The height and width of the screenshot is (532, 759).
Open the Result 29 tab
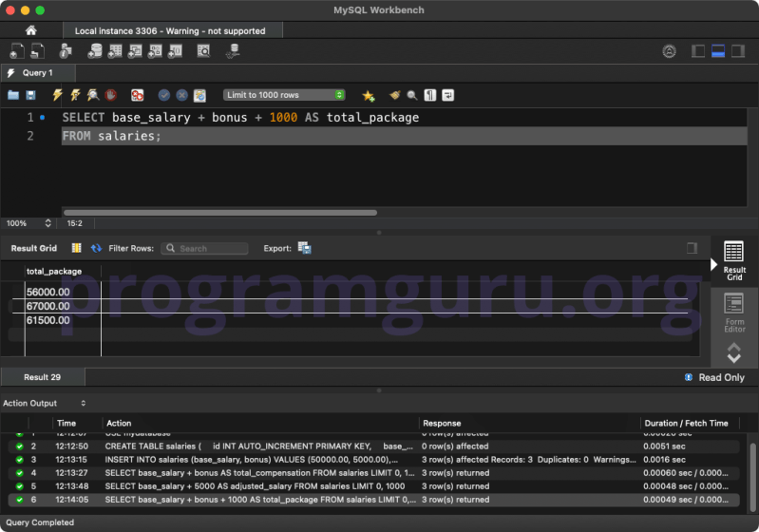click(43, 377)
